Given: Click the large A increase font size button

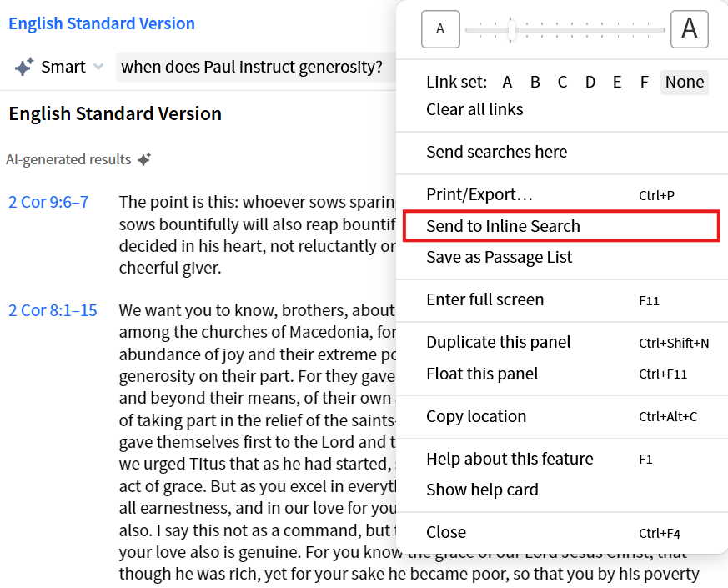Looking at the screenshot, I should (689, 29).
